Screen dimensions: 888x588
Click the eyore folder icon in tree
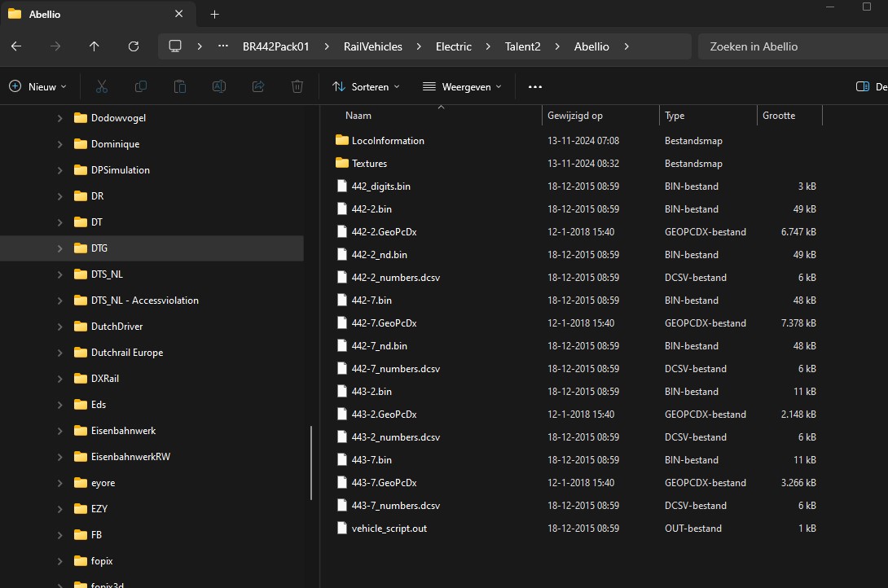81,483
